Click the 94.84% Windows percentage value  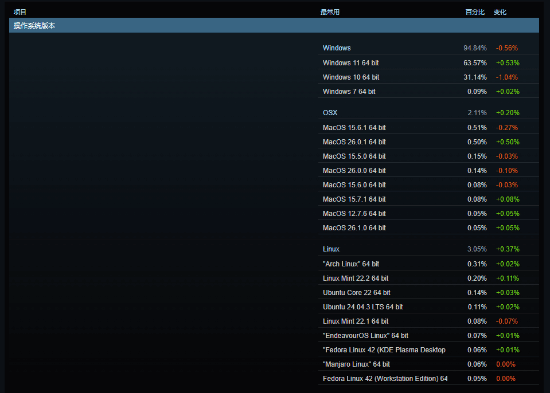pyautogui.click(x=475, y=48)
